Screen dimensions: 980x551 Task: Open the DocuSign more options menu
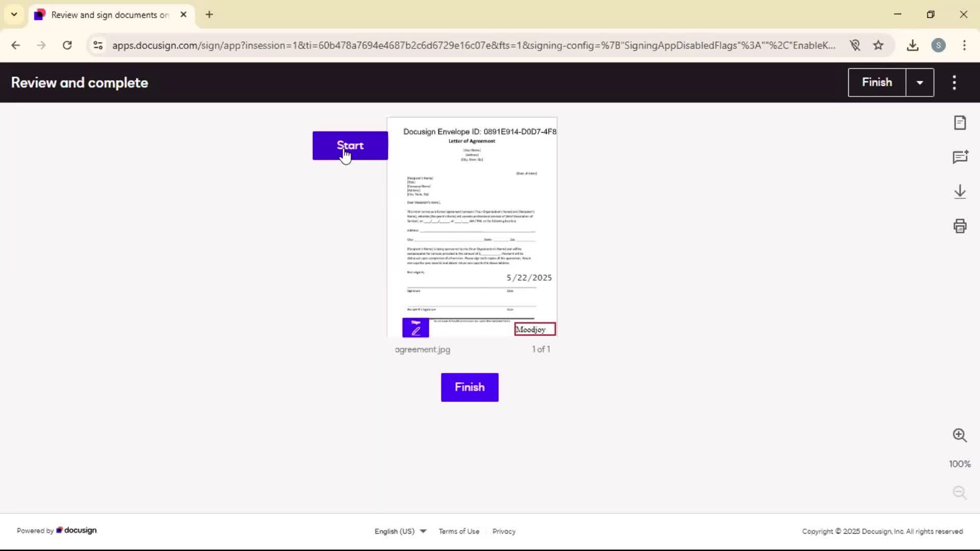tap(954, 83)
